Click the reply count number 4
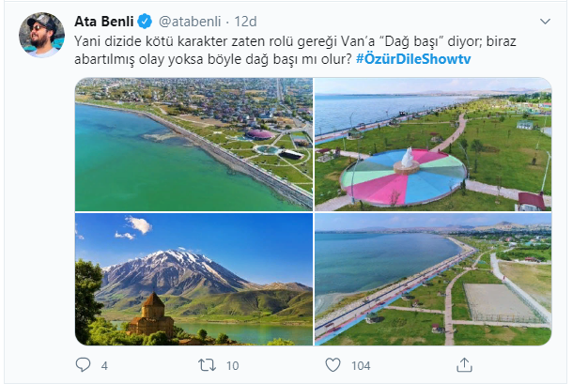Viewport: 588px width, 384px height. coord(104,365)
